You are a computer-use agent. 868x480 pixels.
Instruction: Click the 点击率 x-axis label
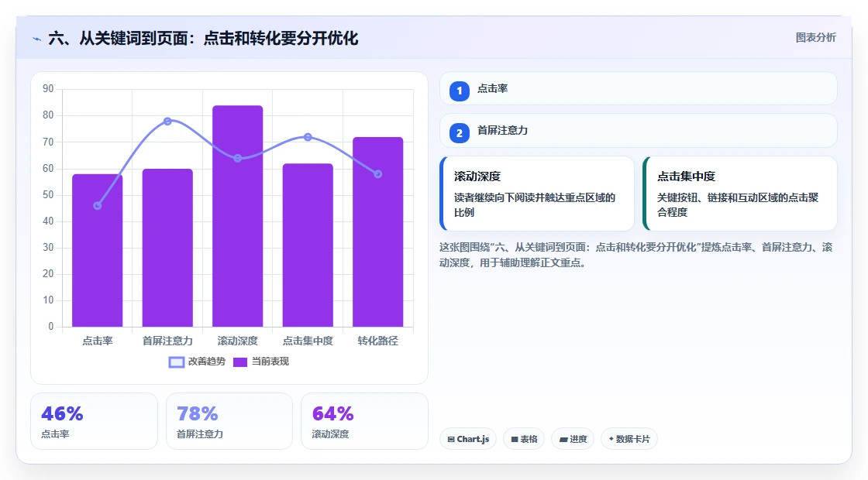pyautogui.click(x=98, y=341)
